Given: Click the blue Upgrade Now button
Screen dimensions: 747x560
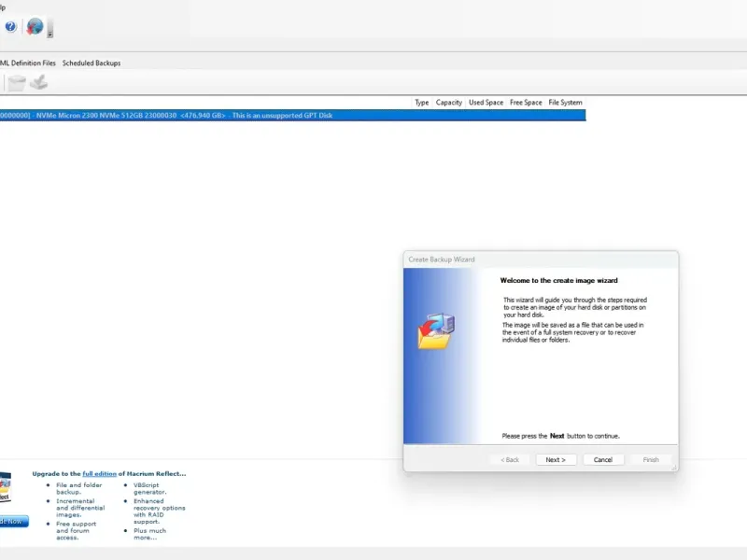Looking at the screenshot, I should (x=14, y=522).
